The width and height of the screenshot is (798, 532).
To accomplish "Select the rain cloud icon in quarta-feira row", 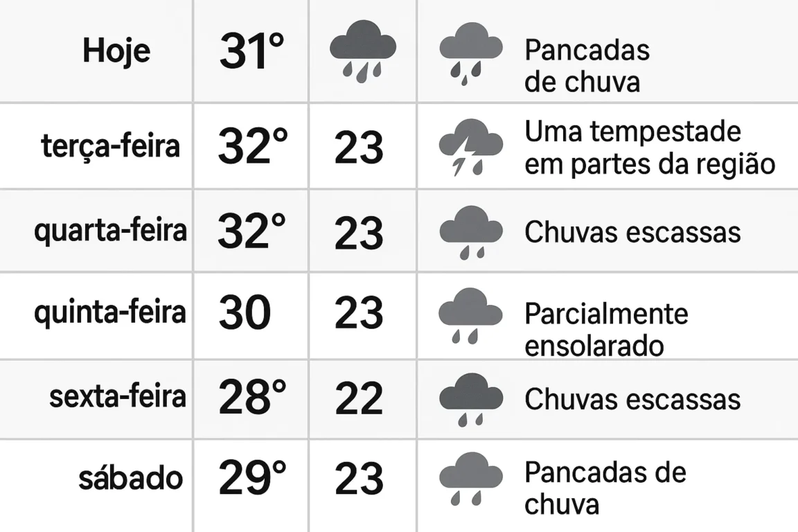I will click(x=471, y=233).
